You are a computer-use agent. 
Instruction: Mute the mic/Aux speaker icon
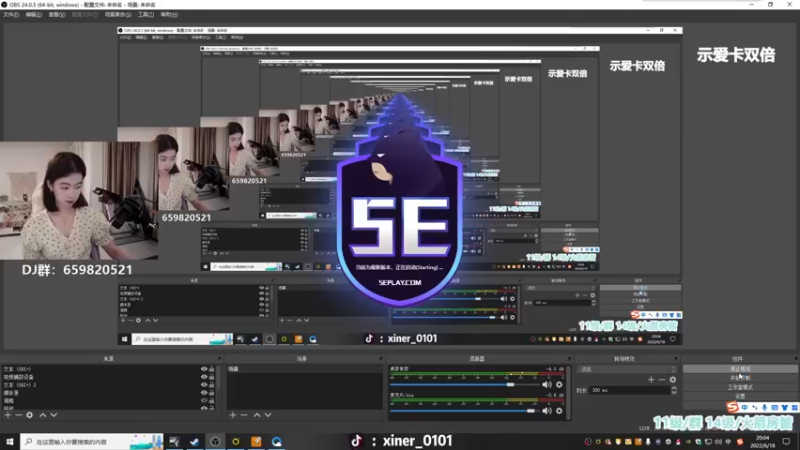pos(547,411)
